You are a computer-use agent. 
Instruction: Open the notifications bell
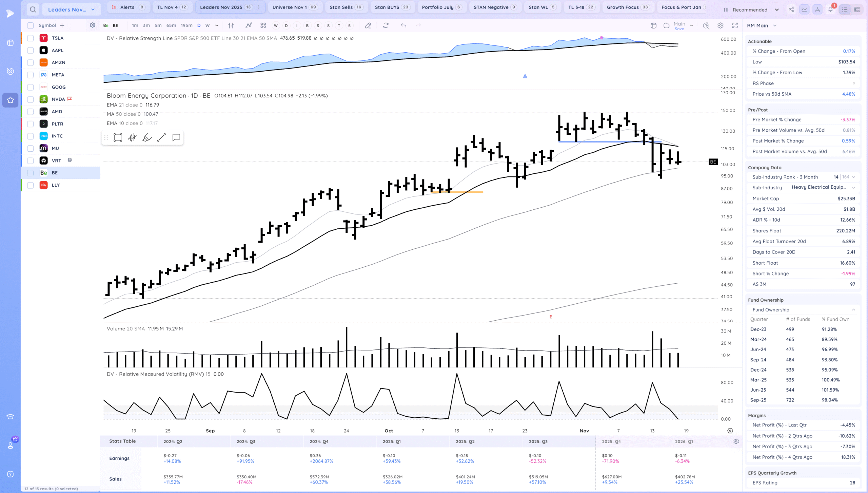tap(830, 10)
